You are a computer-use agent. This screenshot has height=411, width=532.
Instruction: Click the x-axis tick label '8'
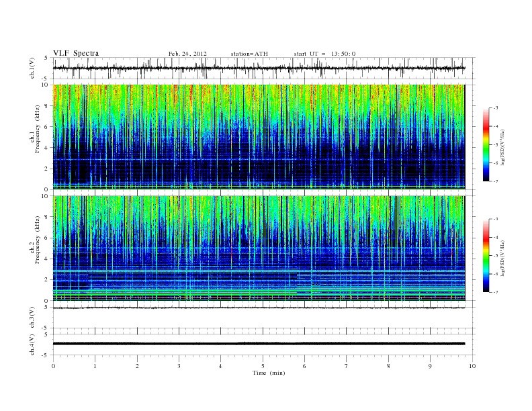coord(388,366)
